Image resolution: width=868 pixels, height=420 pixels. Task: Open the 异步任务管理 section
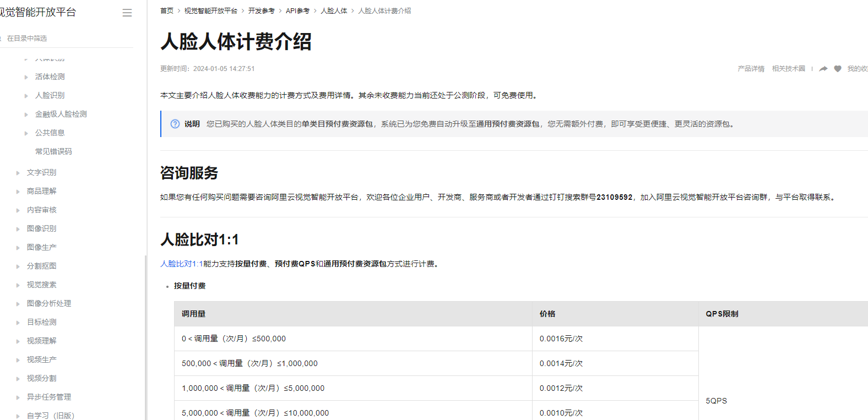point(49,397)
